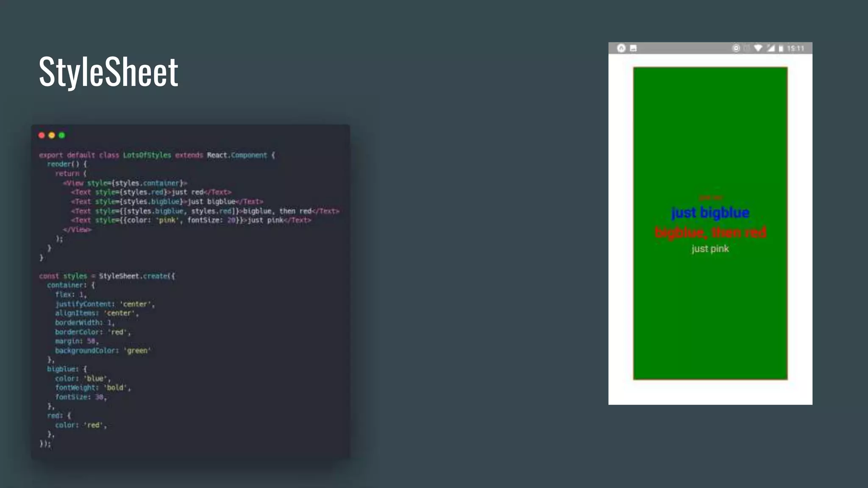Screen dimensions: 868x488
Task: Click the "fontWeight: 'bold'," code line
Action: pyautogui.click(x=93, y=388)
